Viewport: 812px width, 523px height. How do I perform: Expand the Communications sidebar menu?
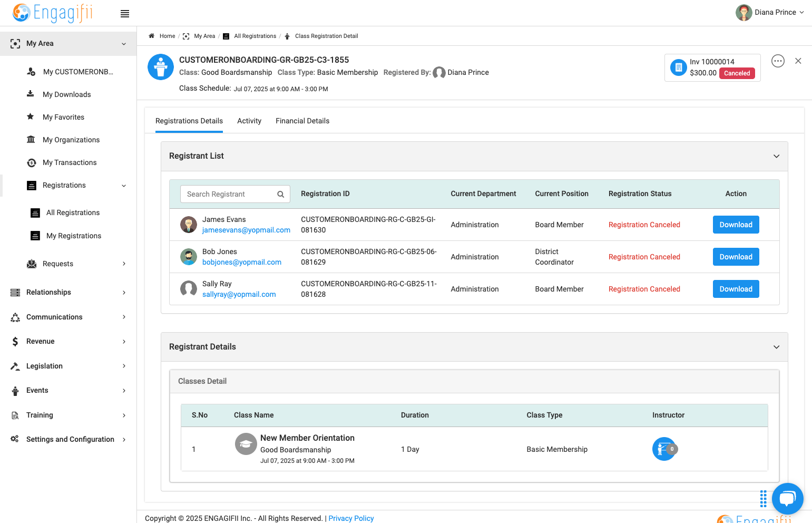124,317
